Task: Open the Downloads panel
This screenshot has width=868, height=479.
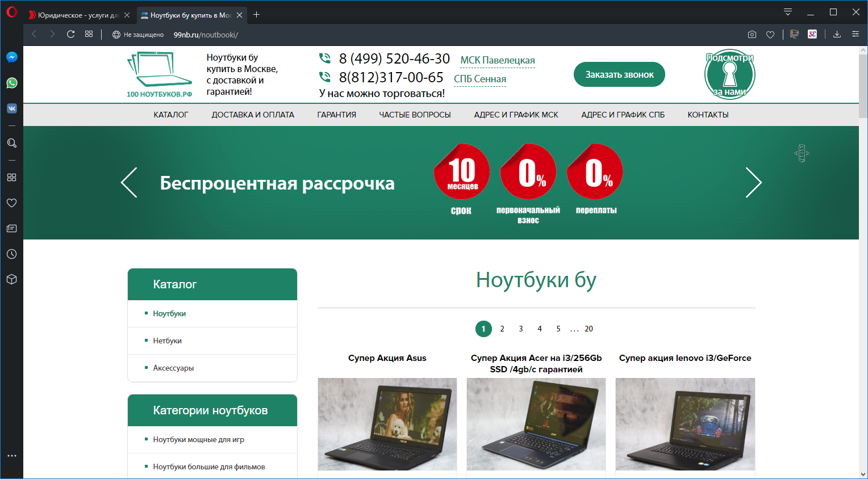Action: point(837,34)
